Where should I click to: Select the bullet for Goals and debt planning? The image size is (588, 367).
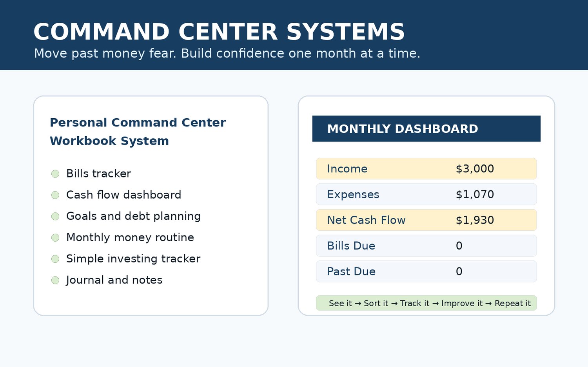(55, 216)
